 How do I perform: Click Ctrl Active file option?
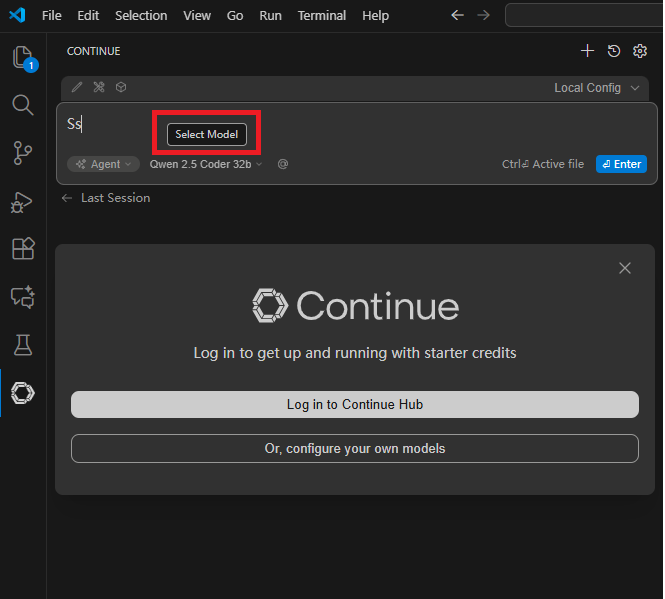(543, 164)
